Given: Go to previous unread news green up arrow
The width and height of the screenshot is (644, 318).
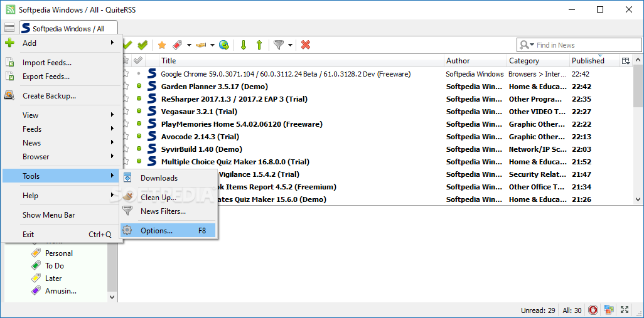Looking at the screenshot, I should point(259,45).
